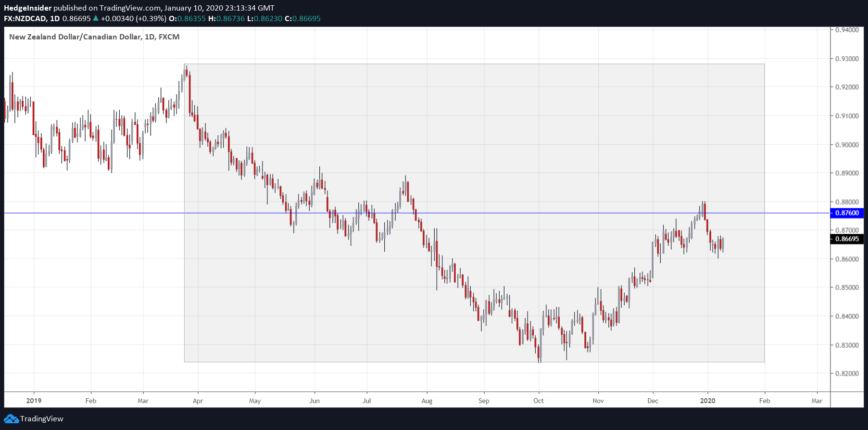Click the Aug label on the time axis
868x430 pixels.
427,401
